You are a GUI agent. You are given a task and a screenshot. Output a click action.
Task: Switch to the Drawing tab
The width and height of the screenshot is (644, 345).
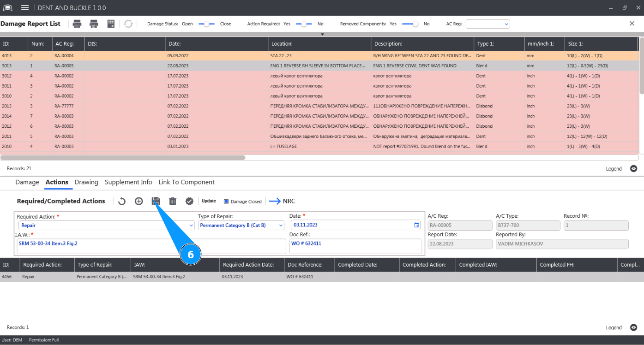(x=86, y=182)
